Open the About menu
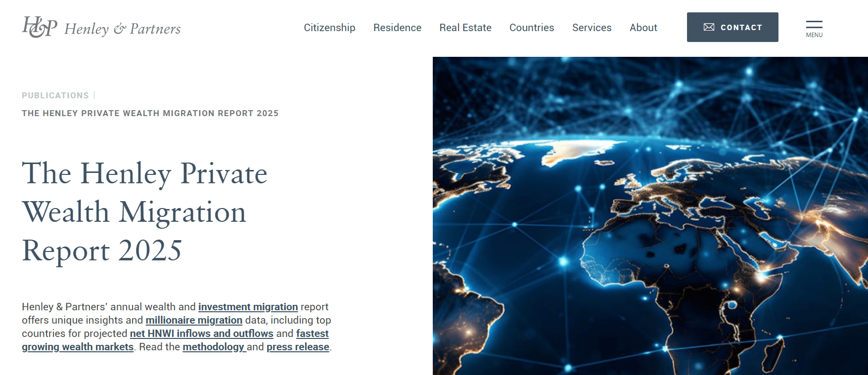This screenshot has height=375, width=868. pos(643,28)
